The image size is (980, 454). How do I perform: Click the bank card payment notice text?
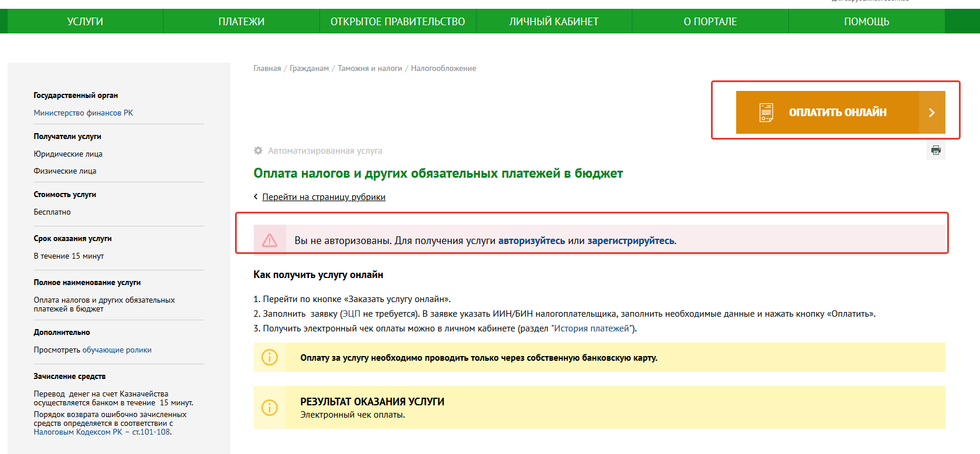pos(479,358)
